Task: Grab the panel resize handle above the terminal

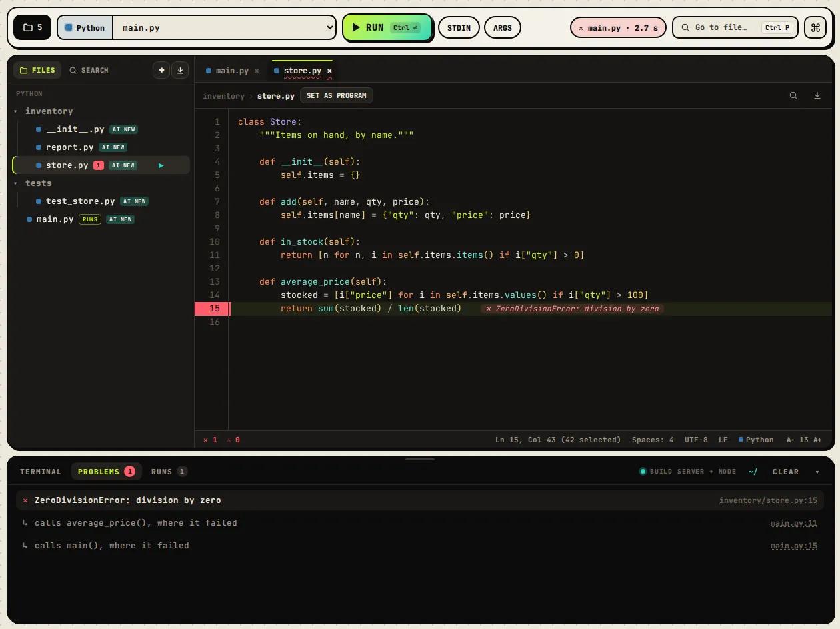Action: (x=420, y=459)
